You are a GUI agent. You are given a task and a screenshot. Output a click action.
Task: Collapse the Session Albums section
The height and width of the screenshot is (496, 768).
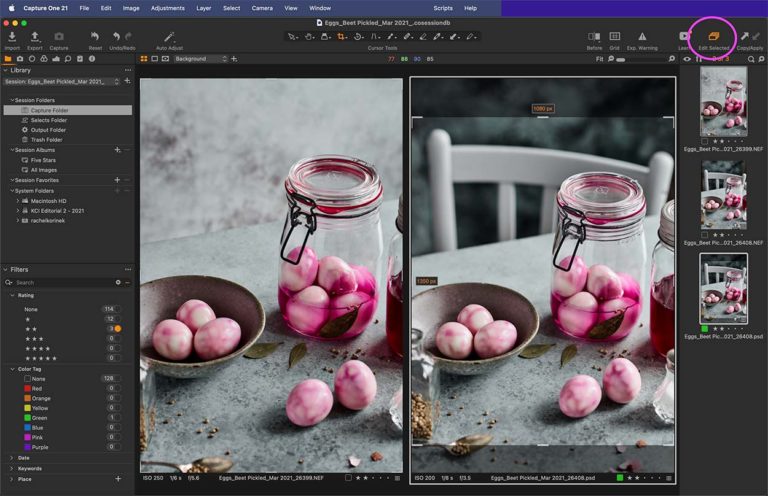pos(12,150)
